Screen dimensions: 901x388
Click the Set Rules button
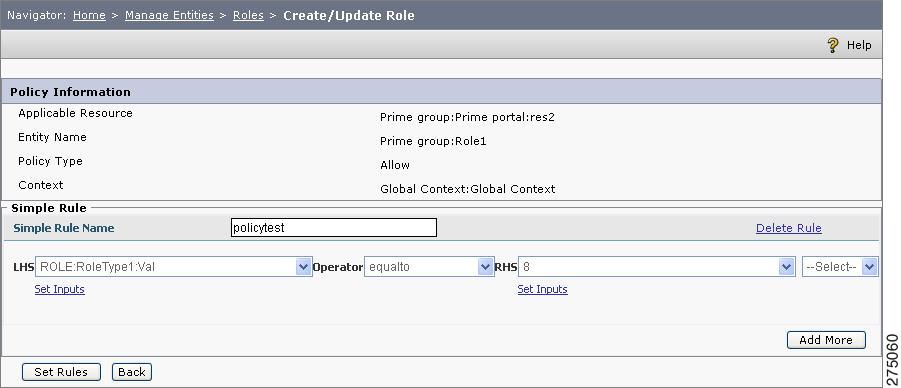(61, 372)
